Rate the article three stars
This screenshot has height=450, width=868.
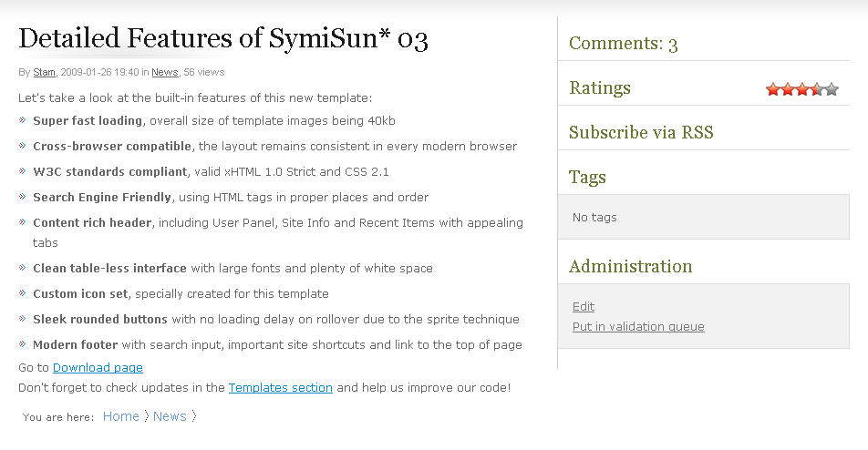tap(802, 89)
